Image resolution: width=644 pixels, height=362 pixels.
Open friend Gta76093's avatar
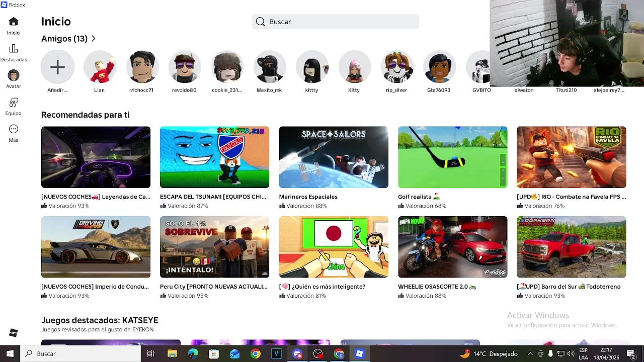(x=439, y=67)
